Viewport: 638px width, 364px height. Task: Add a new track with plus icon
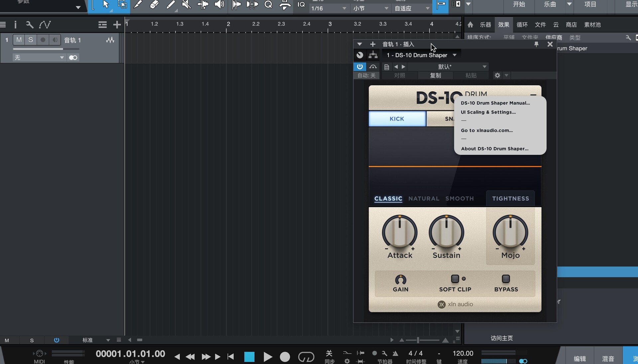[x=117, y=25]
